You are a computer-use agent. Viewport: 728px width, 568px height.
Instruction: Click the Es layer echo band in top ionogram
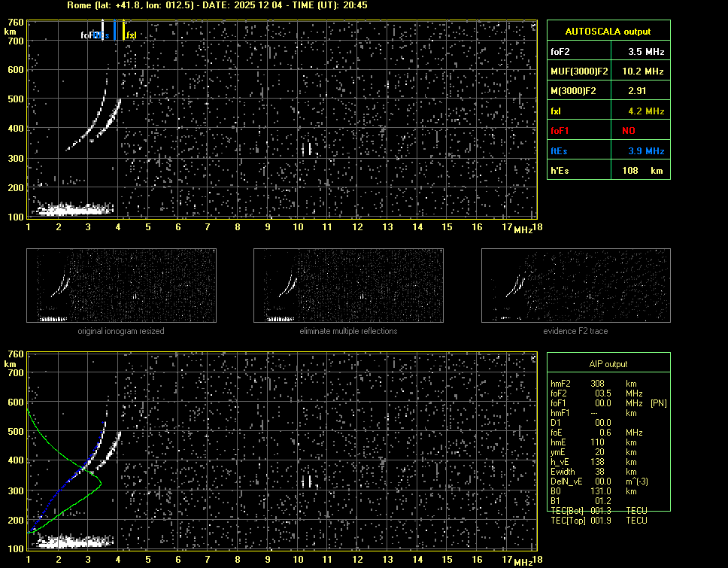point(71,209)
